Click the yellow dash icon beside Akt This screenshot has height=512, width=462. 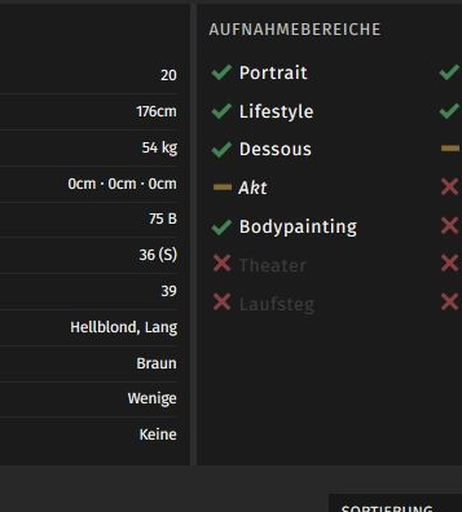[222, 187]
